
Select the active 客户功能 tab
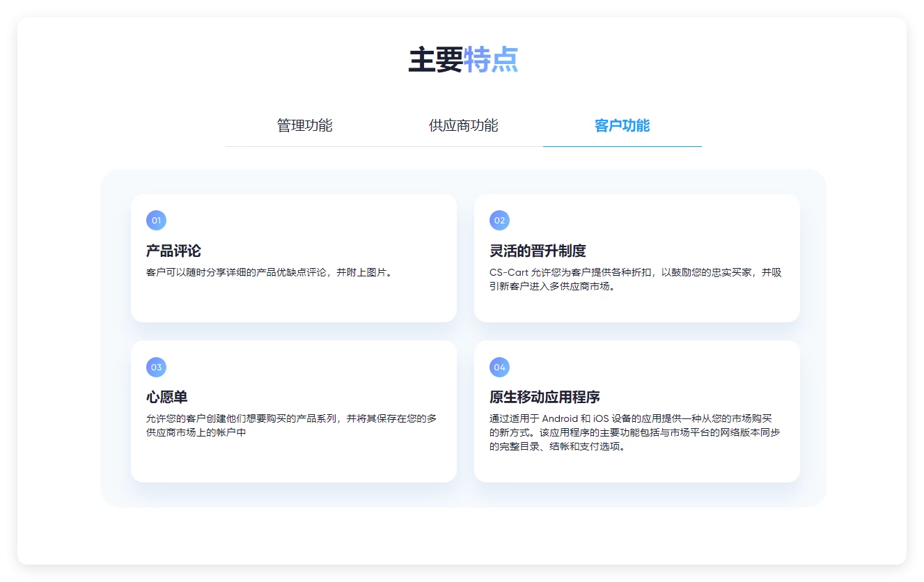622,126
